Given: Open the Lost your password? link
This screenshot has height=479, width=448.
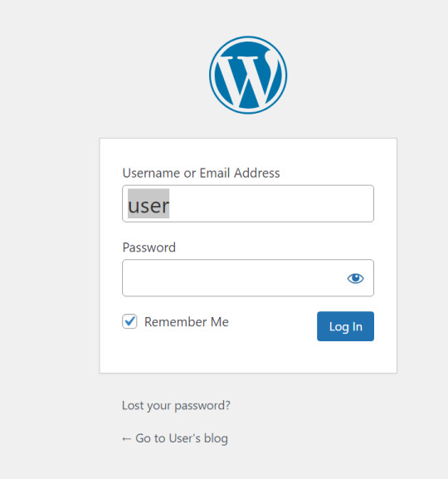Looking at the screenshot, I should (176, 406).
